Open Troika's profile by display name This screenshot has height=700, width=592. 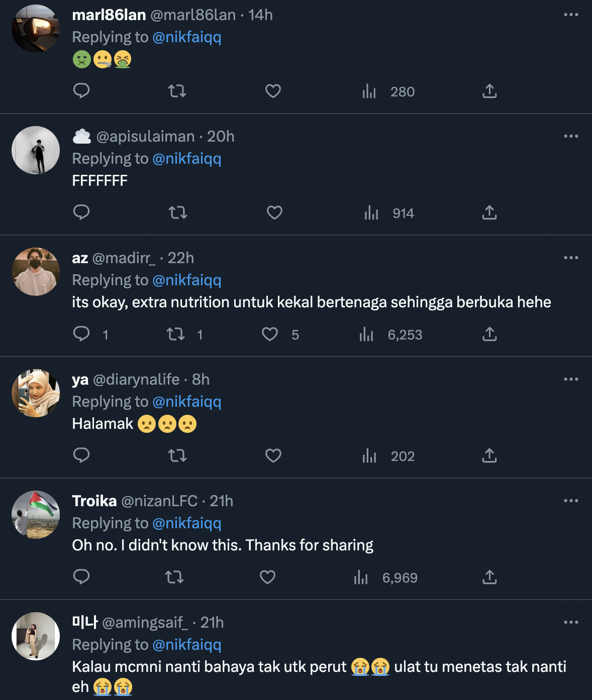coord(94,501)
